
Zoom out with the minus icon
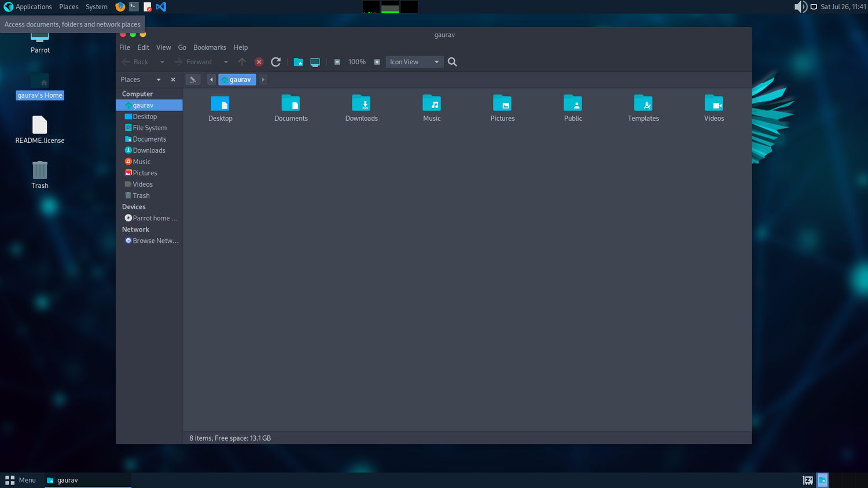[x=337, y=62]
